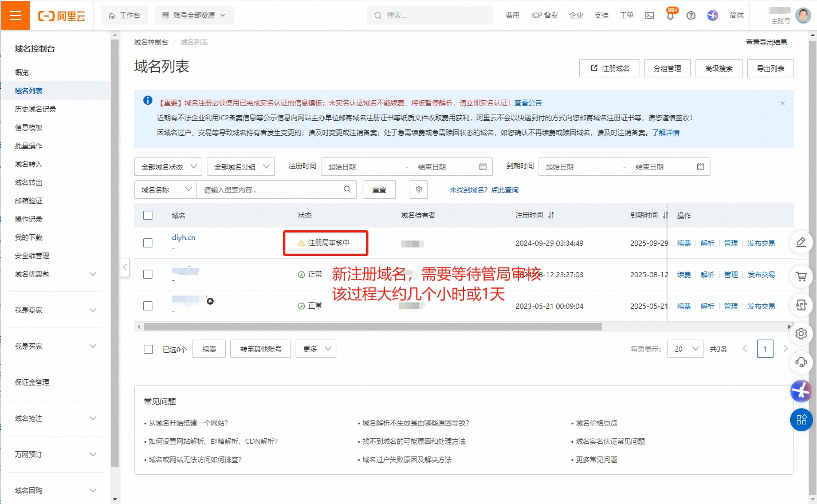Open the headset customer support icon
The image size is (817, 504).
coord(801,363)
